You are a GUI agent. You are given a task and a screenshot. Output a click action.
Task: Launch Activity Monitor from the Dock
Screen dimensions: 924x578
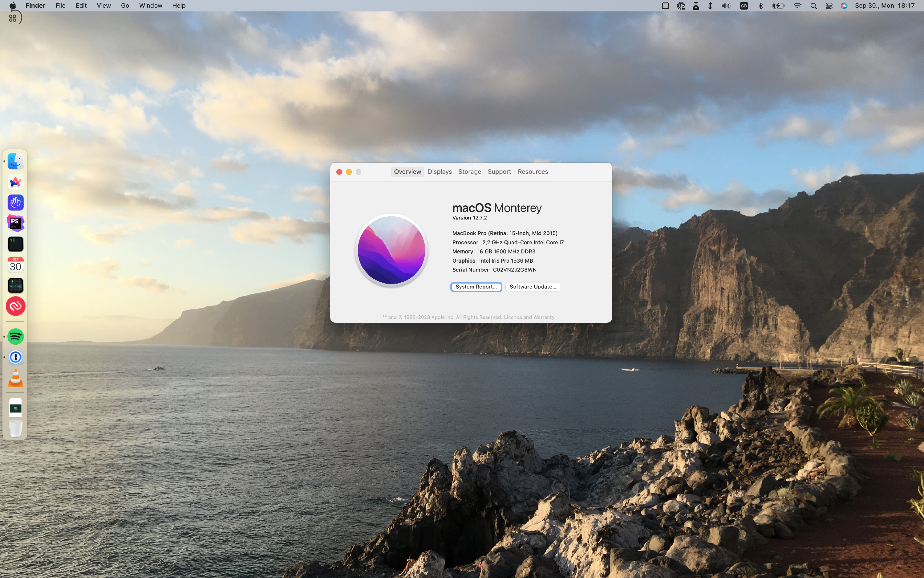pyautogui.click(x=15, y=285)
